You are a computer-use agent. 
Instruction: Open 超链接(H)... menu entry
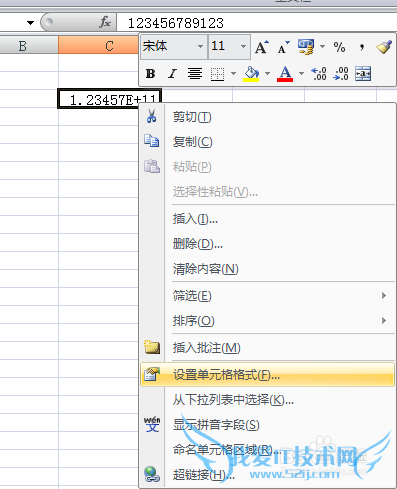(267, 474)
